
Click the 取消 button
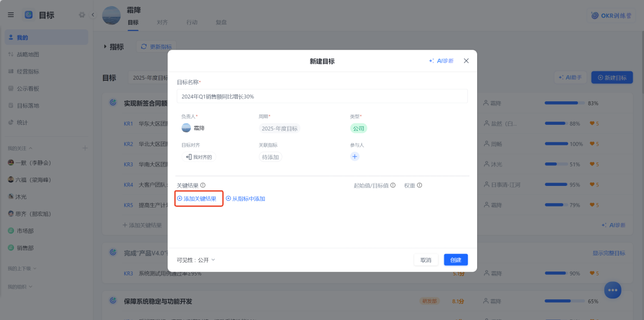pyautogui.click(x=426, y=260)
